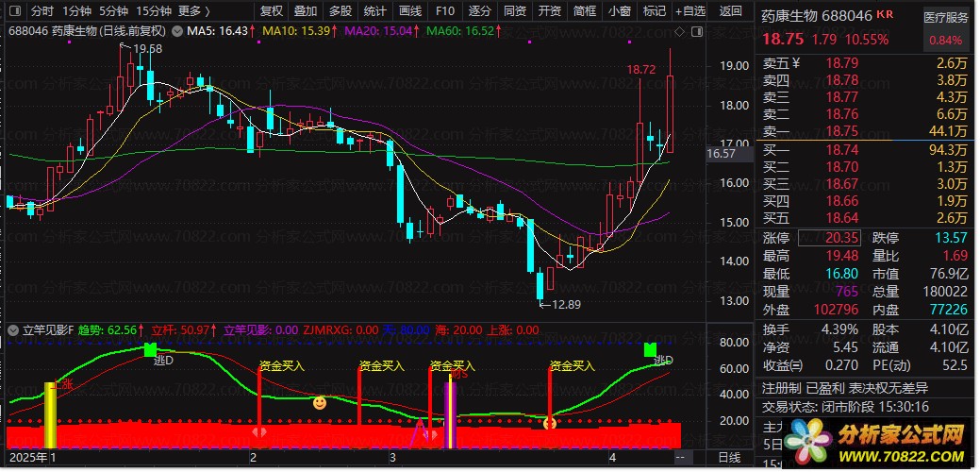Open F10 company information
The image size is (980, 472).
[445, 11]
